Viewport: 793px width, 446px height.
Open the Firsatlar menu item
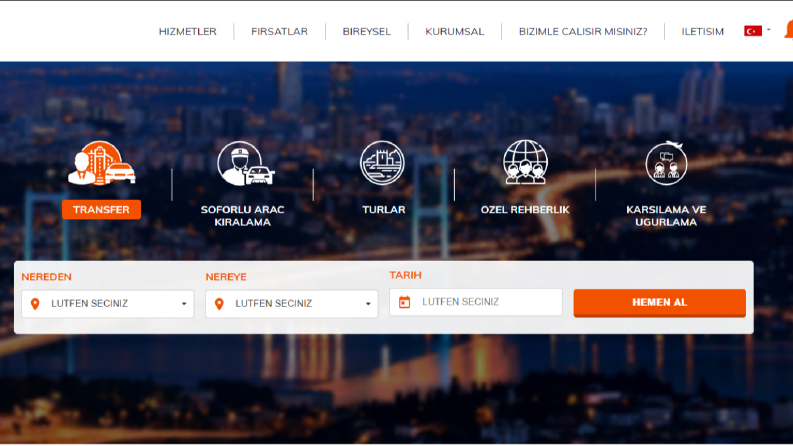coord(280,31)
